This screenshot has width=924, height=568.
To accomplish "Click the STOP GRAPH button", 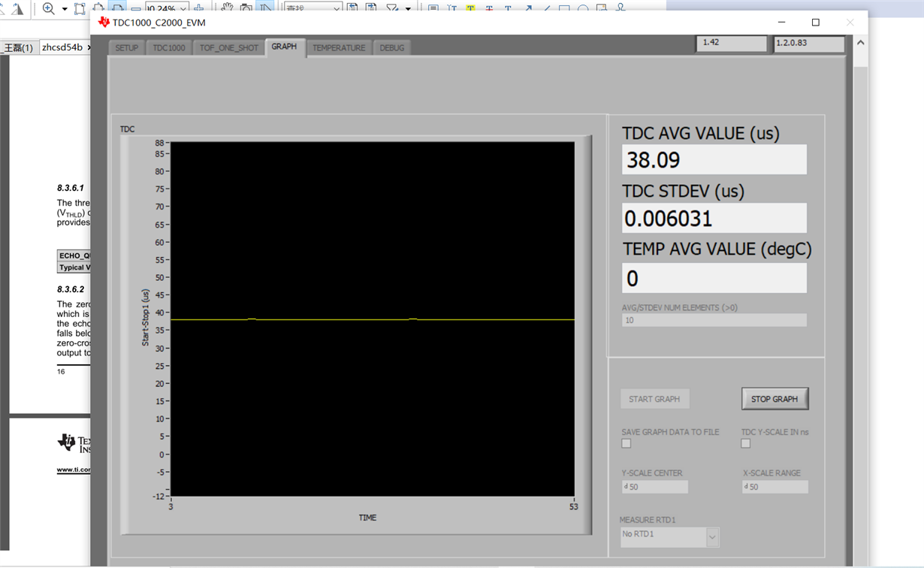I will pos(775,399).
